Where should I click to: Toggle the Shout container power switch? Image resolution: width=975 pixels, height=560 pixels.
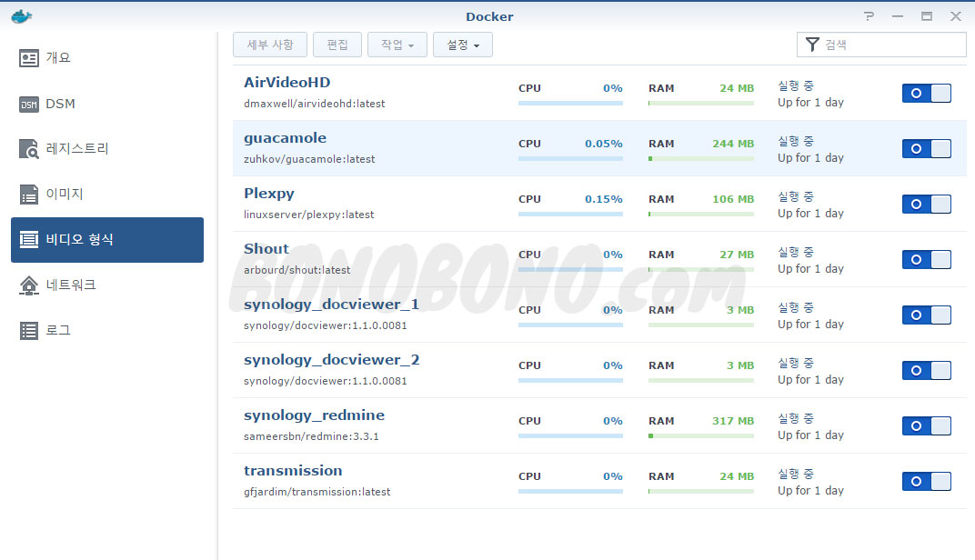click(927, 259)
